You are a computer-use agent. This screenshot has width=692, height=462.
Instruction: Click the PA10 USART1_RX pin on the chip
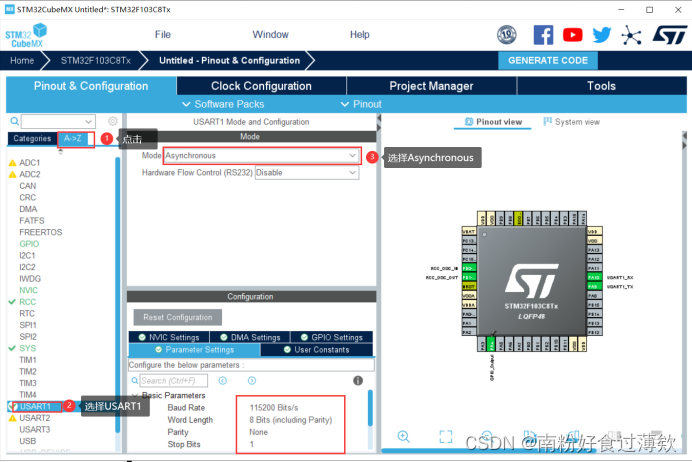click(x=594, y=277)
